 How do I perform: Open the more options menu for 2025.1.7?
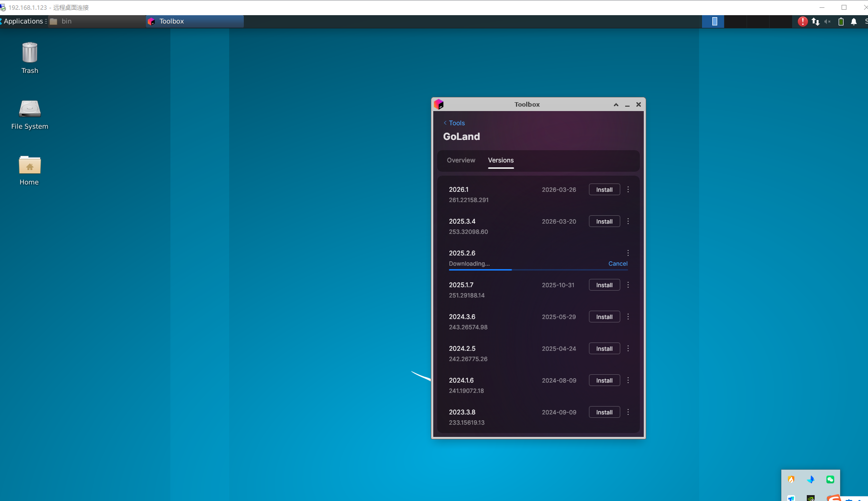tap(628, 285)
